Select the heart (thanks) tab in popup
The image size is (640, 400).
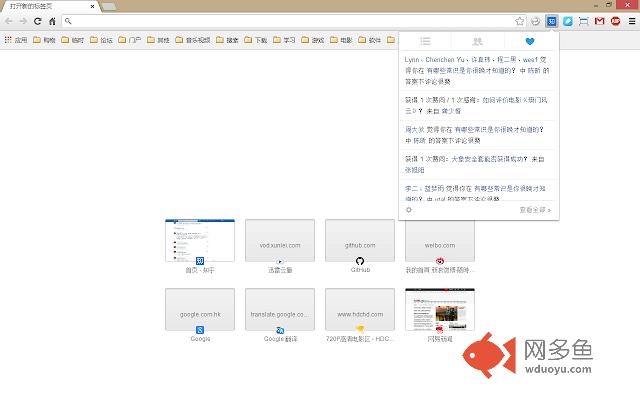530,41
